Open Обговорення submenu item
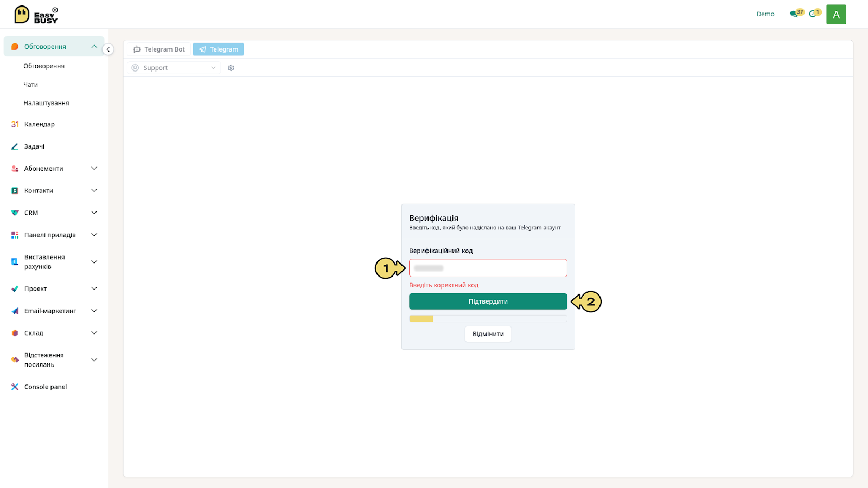868x488 pixels. coord(44,66)
